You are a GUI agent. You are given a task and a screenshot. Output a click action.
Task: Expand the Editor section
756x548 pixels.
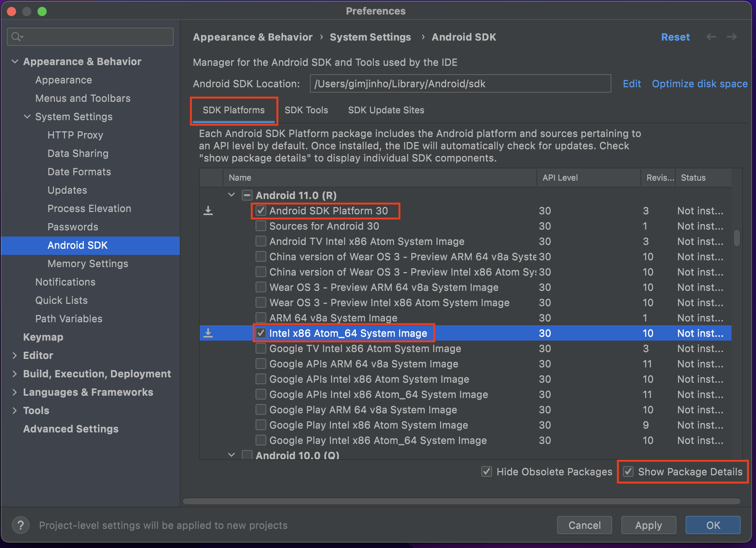[15, 356]
